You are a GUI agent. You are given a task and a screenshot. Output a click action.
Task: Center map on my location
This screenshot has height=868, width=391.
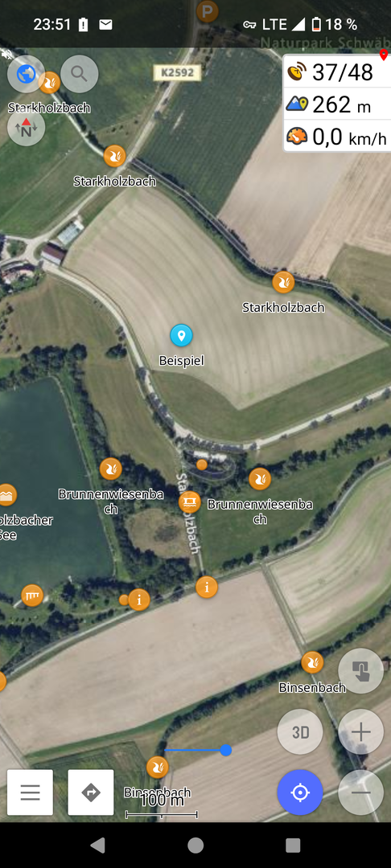tap(300, 792)
